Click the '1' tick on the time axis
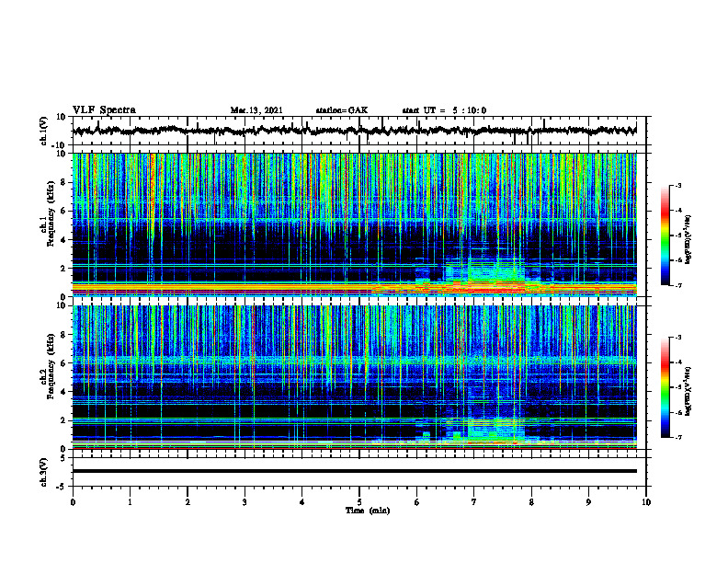This screenshot has width=728, height=563. coord(130,502)
